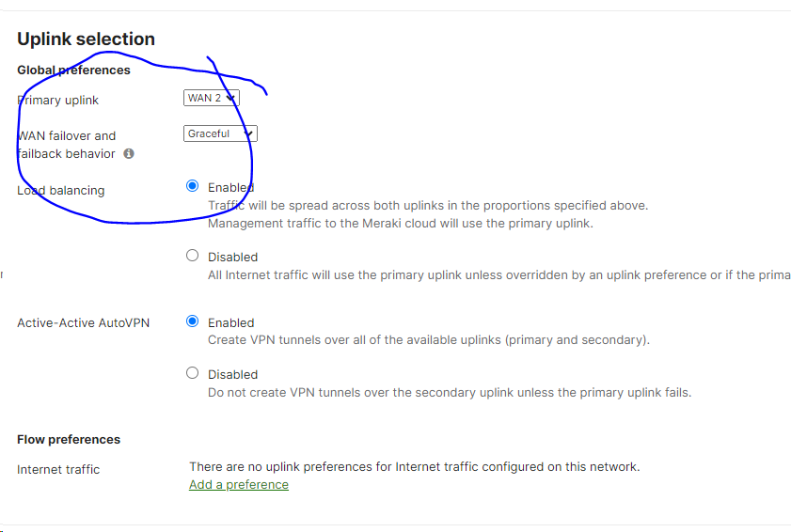Viewport: 791px width, 532px height.
Task: Click the info icon beside failback behavior
Action: (x=129, y=153)
